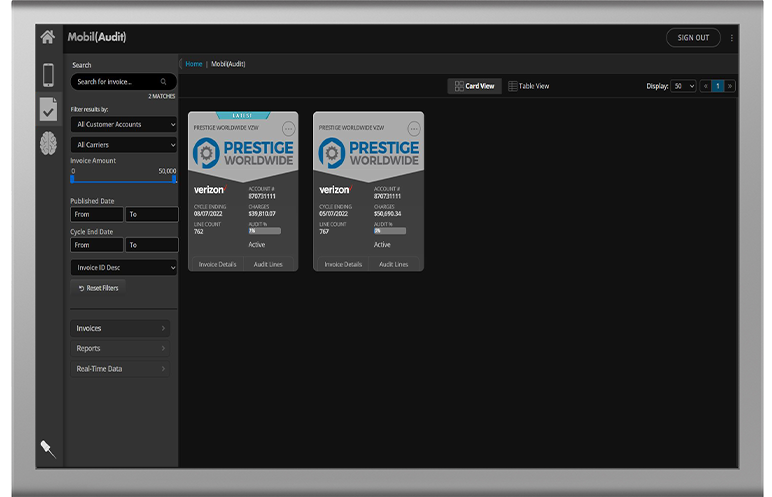
Task: Click the Verizon logo on the 08/07/2022 card
Action: click(210, 190)
